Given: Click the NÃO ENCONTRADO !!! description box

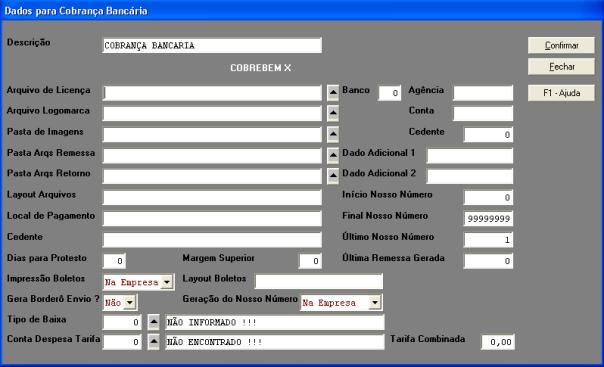Looking at the screenshot, I should pos(275,342).
